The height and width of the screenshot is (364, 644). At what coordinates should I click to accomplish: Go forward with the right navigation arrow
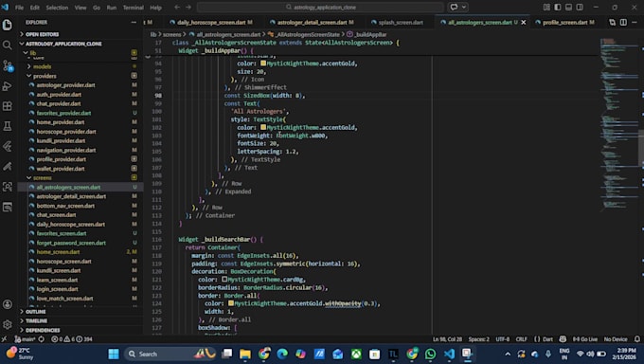pos(188,7)
